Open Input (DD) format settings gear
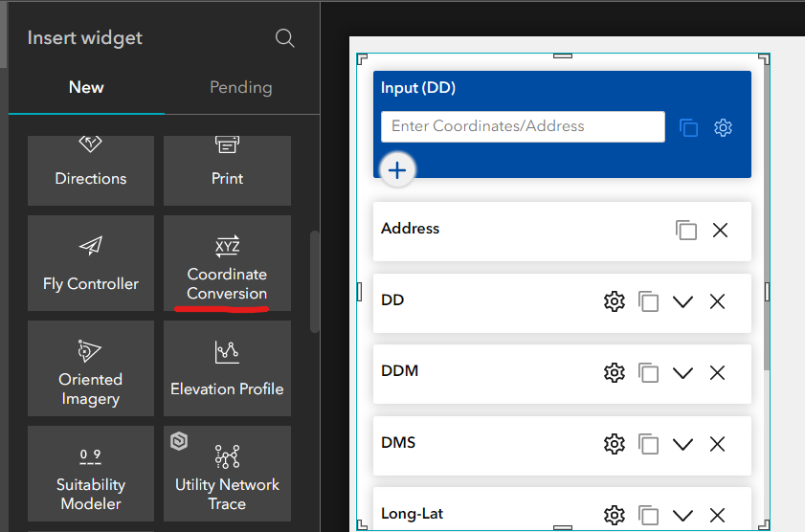Viewport: 805px width, 532px height. (723, 127)
